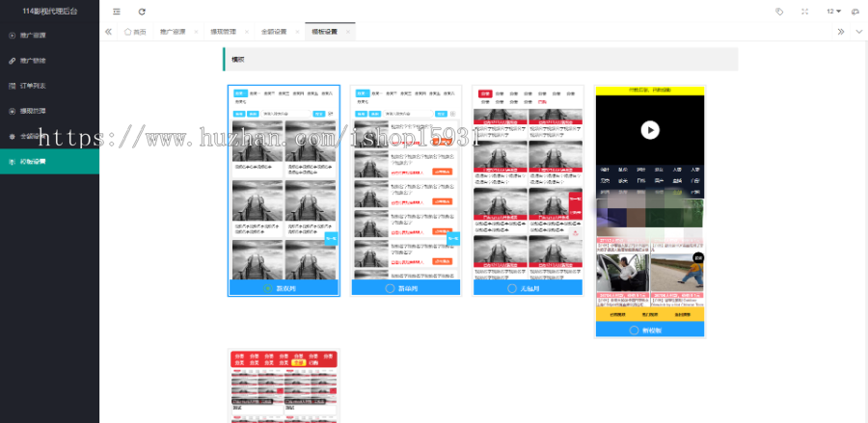Select the radio button under the red-themed template
This screenshot has height=423, width=868.
(x=511, y=288)
